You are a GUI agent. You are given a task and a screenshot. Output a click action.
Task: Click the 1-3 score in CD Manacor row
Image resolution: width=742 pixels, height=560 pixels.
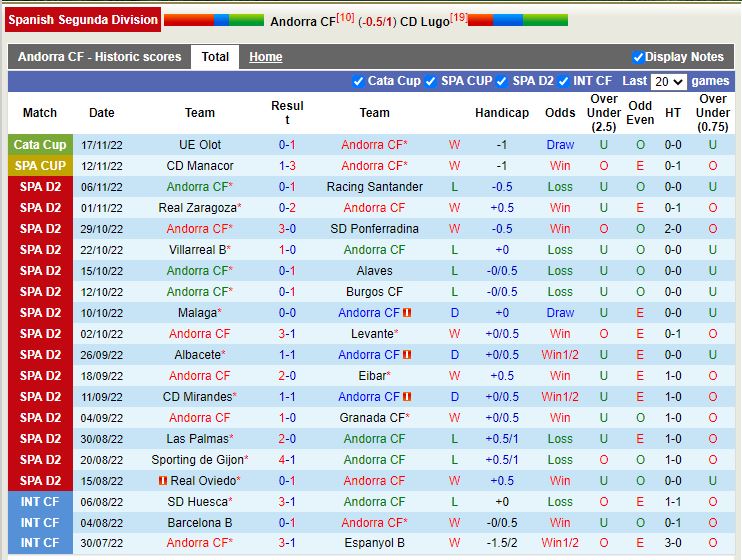287,166
